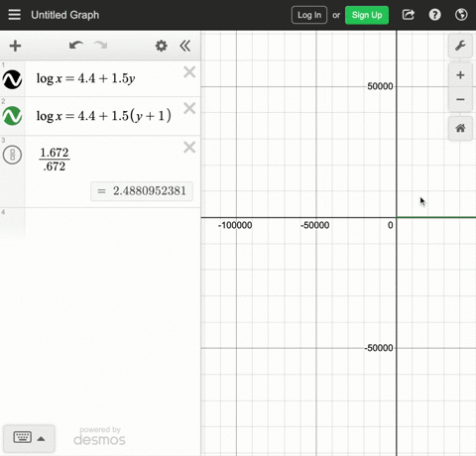The width and height of the screenshot is (476, 456).
Task: Hide the green log x curve
Action: tap(12, 116)
